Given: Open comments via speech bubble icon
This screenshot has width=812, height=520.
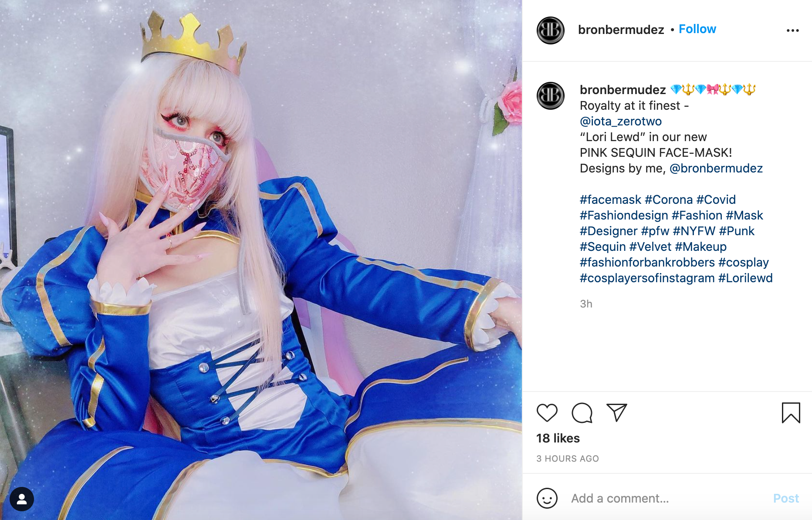Looking at the screenshot, I should 582,413.
